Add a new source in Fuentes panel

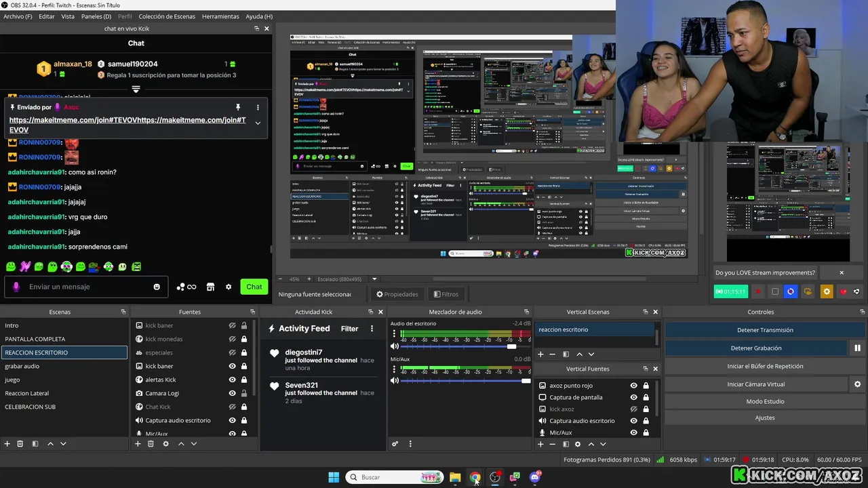pos(138,444)
